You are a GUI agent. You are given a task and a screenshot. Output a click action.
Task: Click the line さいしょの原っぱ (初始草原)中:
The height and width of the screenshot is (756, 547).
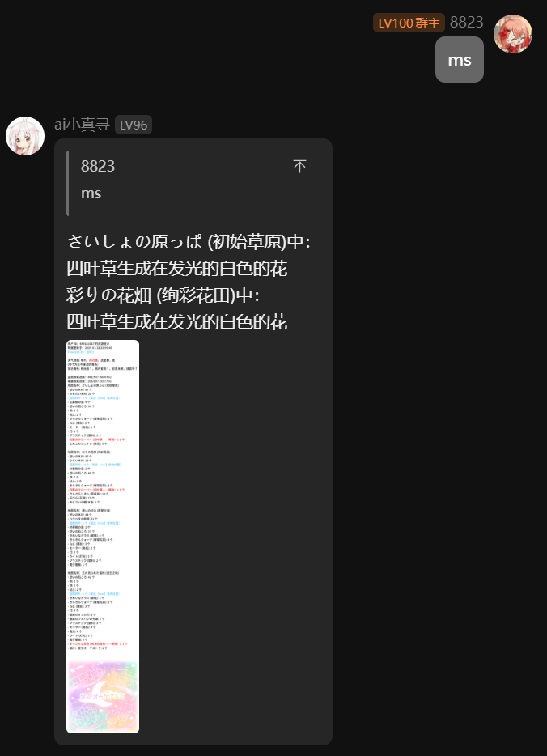click(x=189, y=241)
